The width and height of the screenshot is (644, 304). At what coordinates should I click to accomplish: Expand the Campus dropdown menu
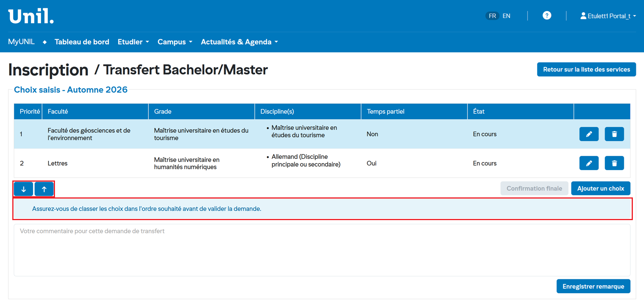coord(175,42)
